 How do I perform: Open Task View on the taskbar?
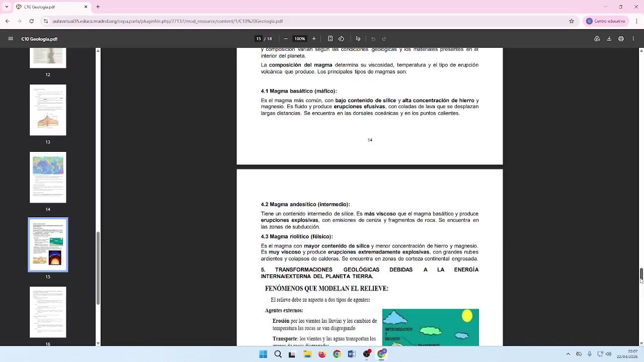pyautogui.click(x=292, y=354)
